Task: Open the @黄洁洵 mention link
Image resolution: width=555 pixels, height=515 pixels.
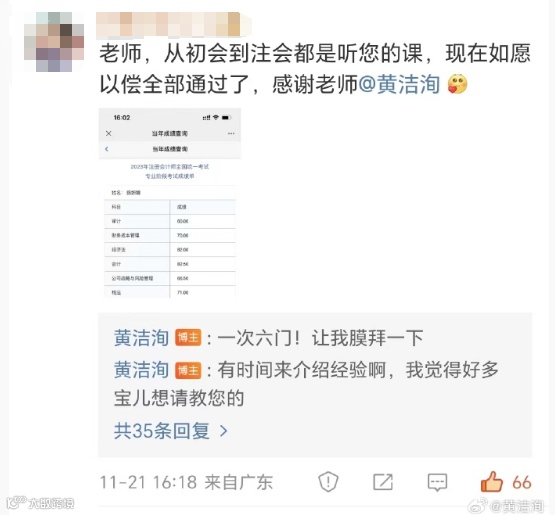Action: tap(399, 85)
